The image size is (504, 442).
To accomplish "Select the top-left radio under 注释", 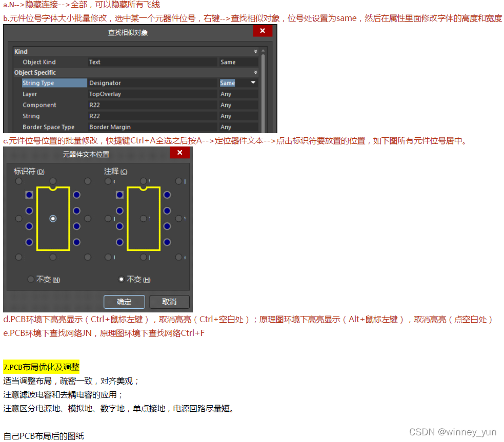I will [108, 181].
